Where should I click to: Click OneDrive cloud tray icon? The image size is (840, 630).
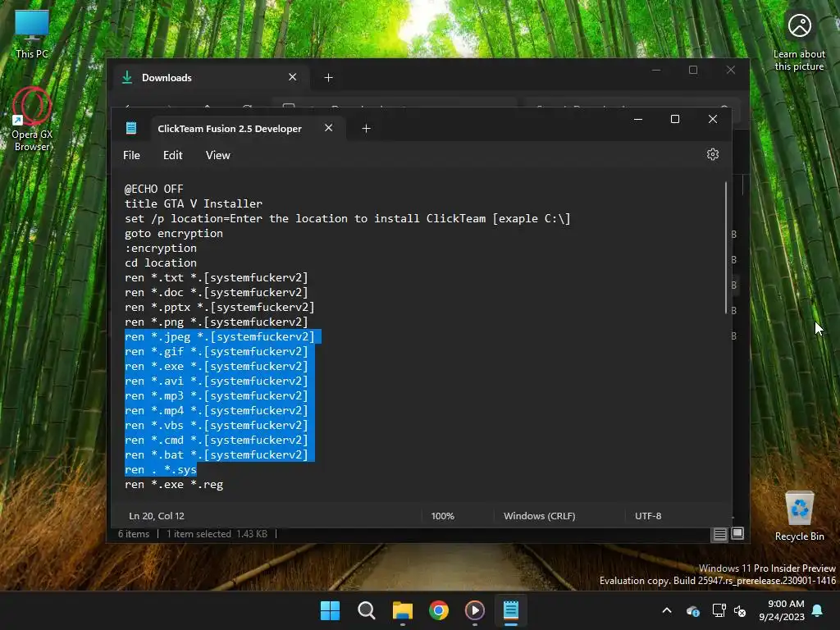(x=692, y=610)
